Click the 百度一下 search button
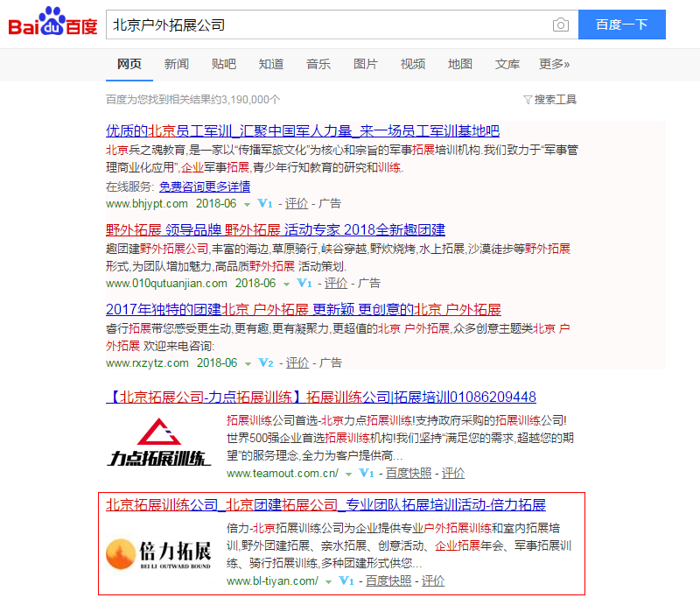Image resolution: width=700 pixels, height=605 pixels. coord(622,25)
